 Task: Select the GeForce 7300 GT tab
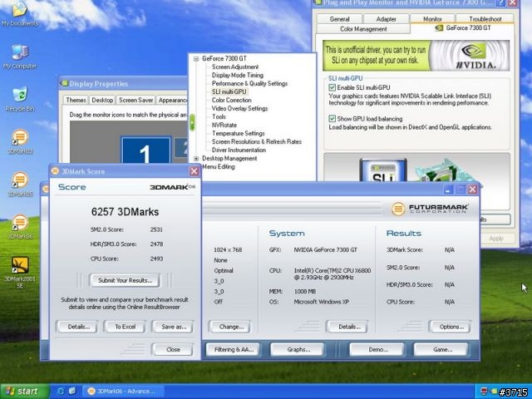click(x=463, y=27)
